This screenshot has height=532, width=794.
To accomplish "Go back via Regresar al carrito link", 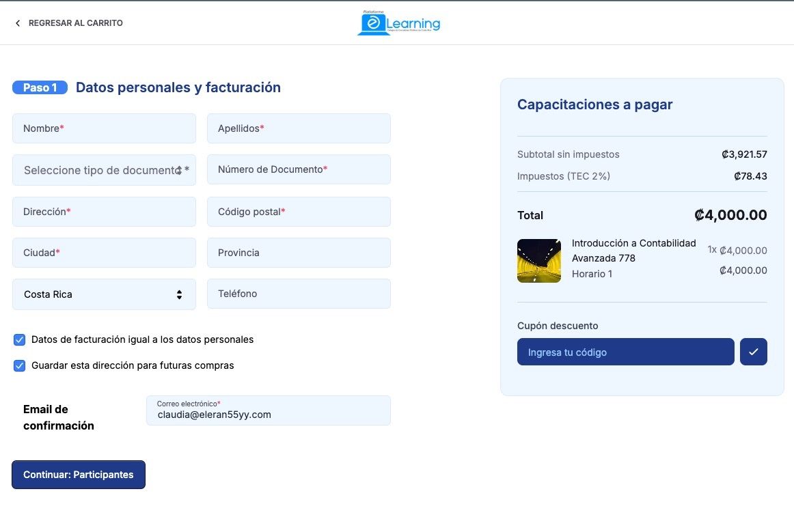I will (x=75, y=23).
